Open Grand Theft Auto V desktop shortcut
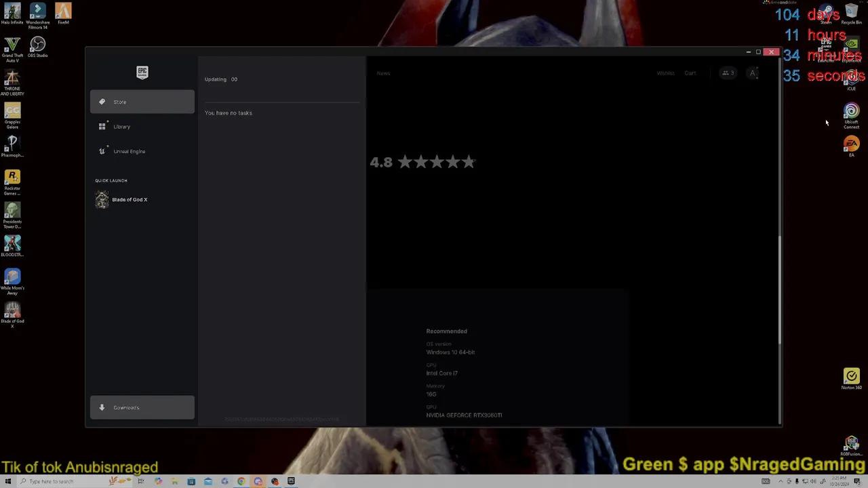This screenshot has width=868, height=488. (x=12, y=49)
